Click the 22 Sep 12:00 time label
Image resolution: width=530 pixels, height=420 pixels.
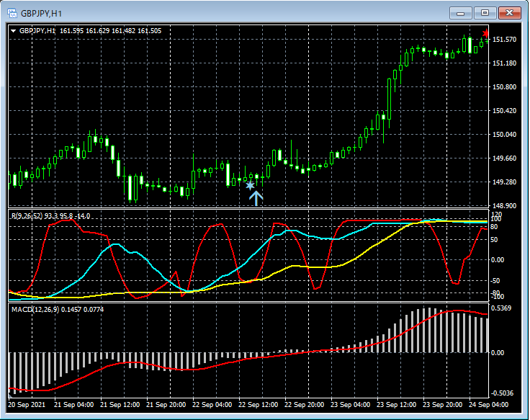tap(259, 405)
